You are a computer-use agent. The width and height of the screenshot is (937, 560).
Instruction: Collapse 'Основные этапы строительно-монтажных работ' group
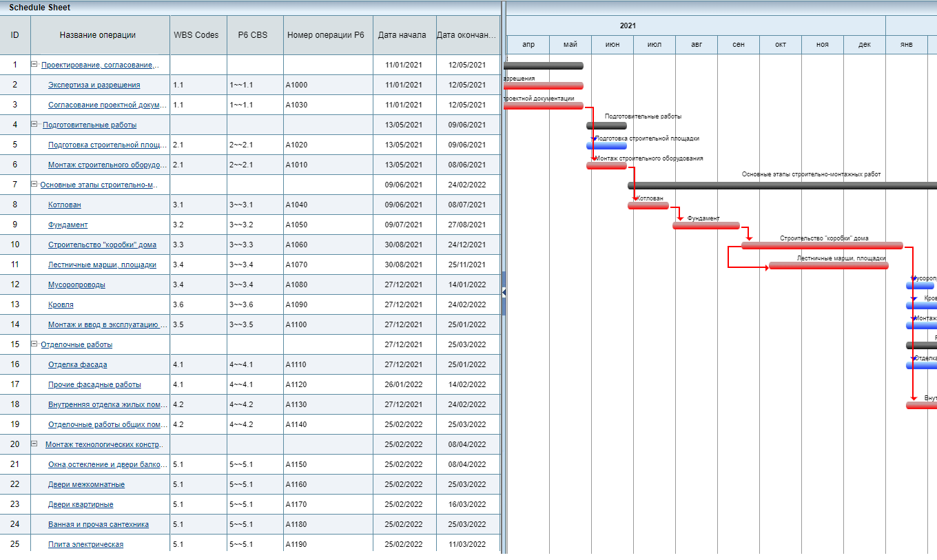[x=34, y=185]
